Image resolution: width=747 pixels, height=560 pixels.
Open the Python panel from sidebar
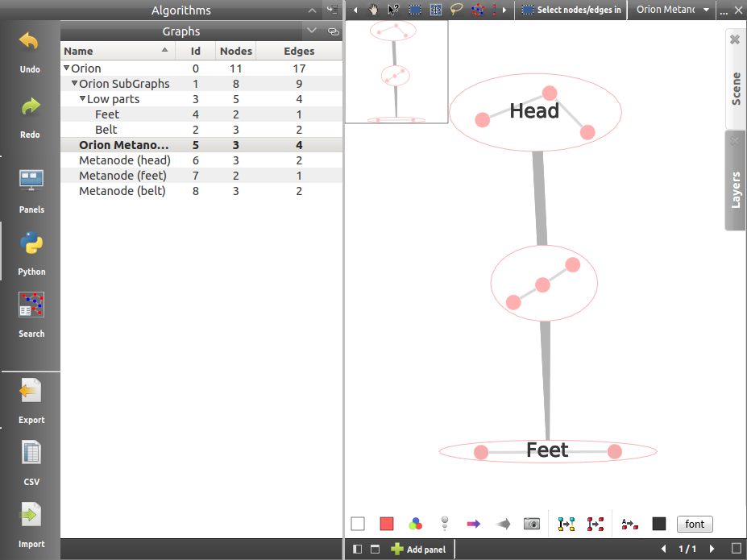[x=31, y=245]
